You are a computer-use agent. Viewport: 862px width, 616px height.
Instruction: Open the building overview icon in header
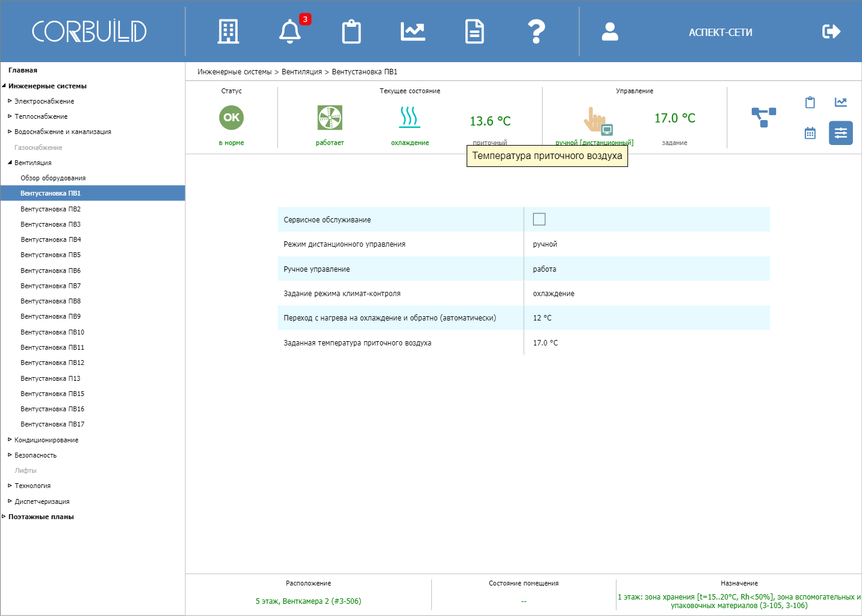click(x=228, y=32)
